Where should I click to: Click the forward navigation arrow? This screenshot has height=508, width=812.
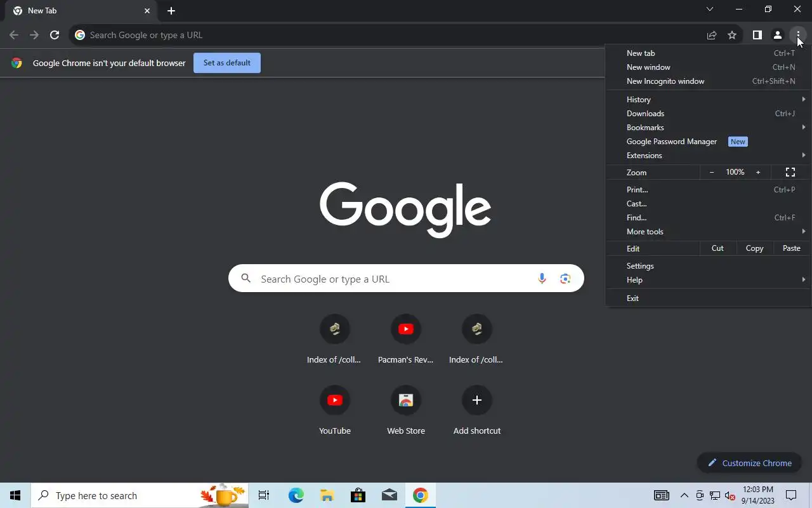[34, 35]
